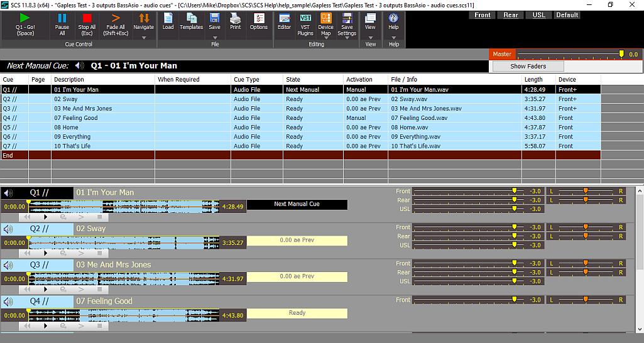Click the speaker icon for Q4 panel
The width and height of the screenshot is (644, 343).
click(8, 302)
